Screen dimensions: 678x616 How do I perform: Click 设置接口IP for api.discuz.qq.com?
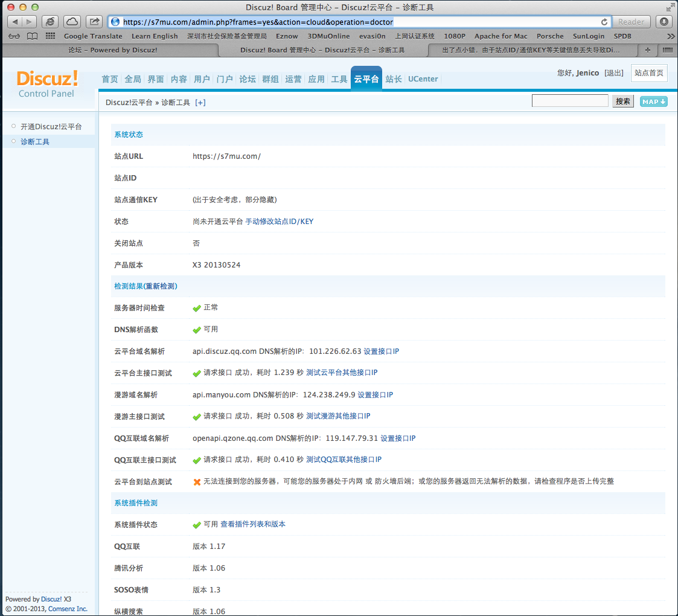coord(381,351)
